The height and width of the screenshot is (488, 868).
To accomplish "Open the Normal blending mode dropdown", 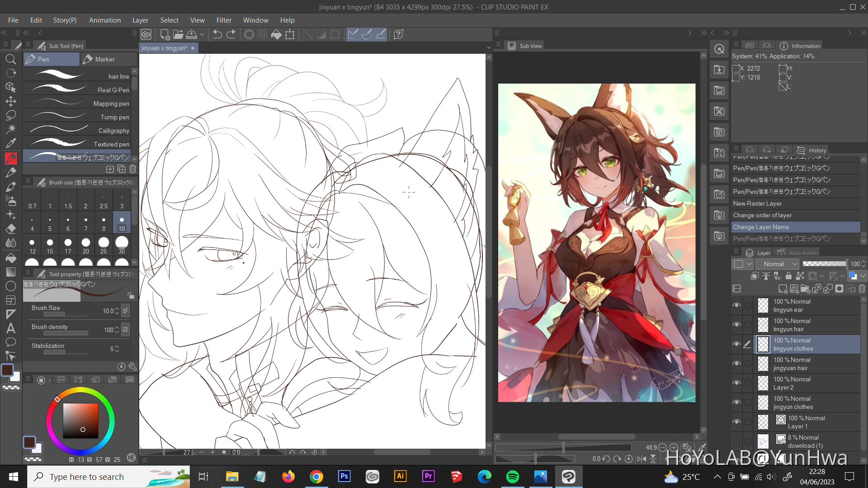I will pos(777,264).
